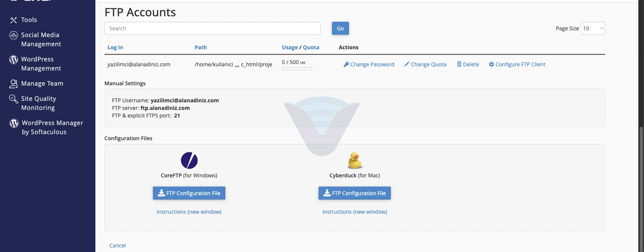Open WordPress Management

click(41, 64)
